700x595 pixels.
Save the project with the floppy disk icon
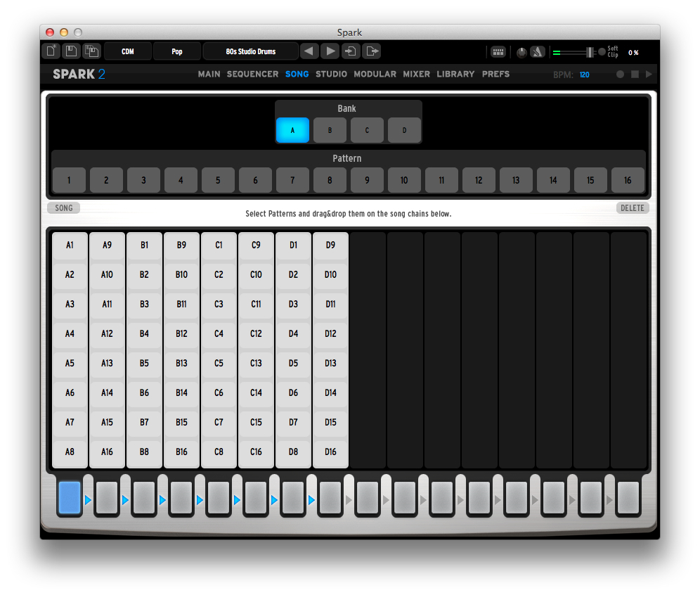point(72,51)
